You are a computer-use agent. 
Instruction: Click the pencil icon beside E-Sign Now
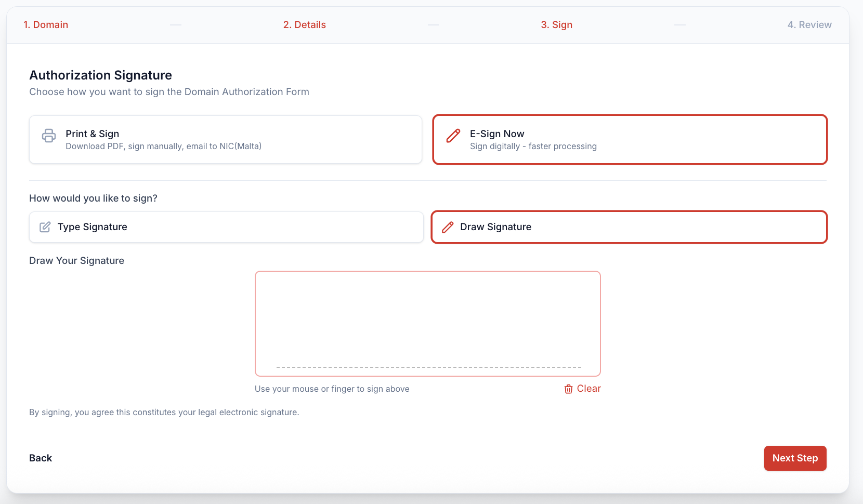click(453, 136)
